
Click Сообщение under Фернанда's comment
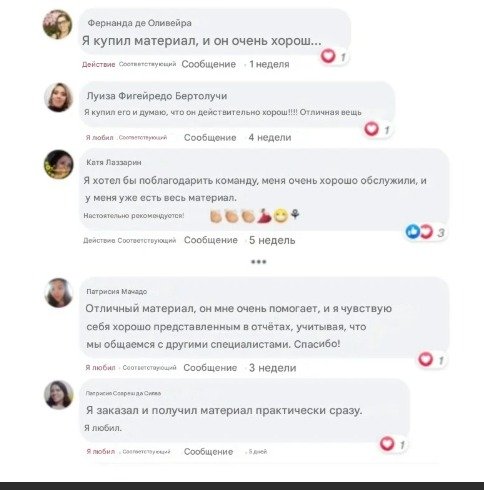(209, 64)
